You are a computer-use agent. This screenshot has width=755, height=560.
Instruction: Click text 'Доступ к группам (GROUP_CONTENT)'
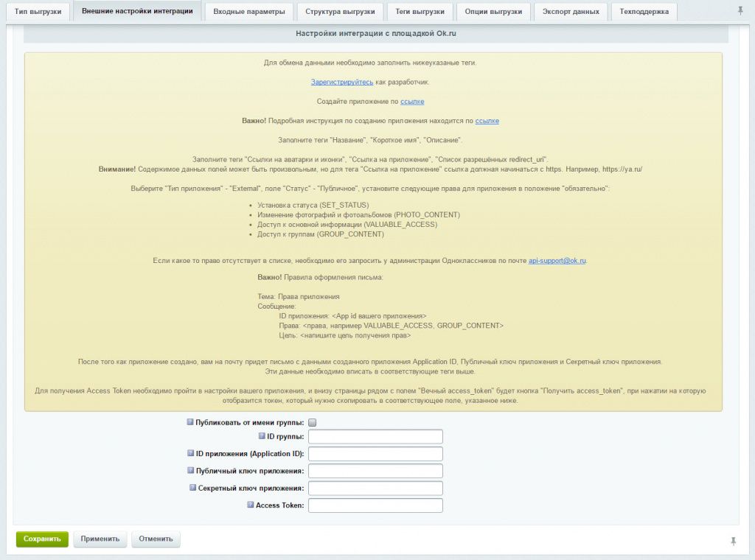(321, 234)
